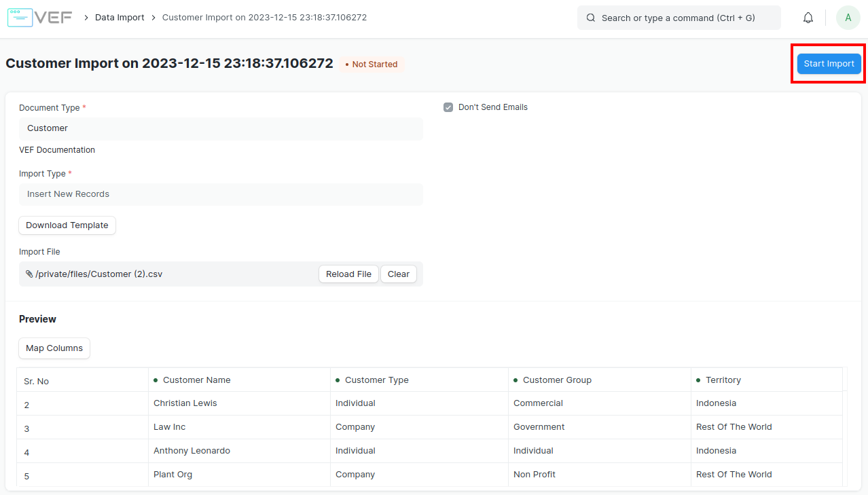Click the page title Customer Import

tap(169, 63)
